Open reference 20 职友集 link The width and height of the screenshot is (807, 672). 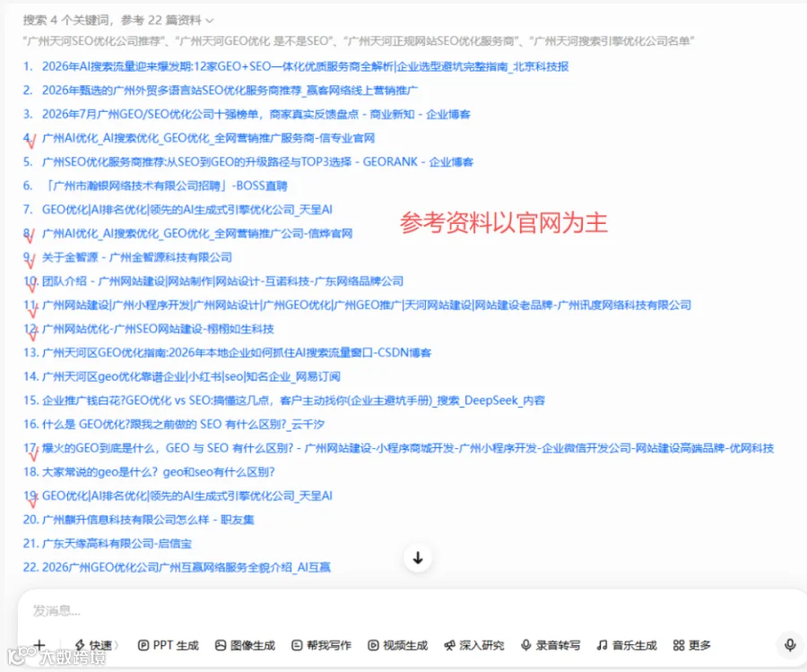[148, 520]
